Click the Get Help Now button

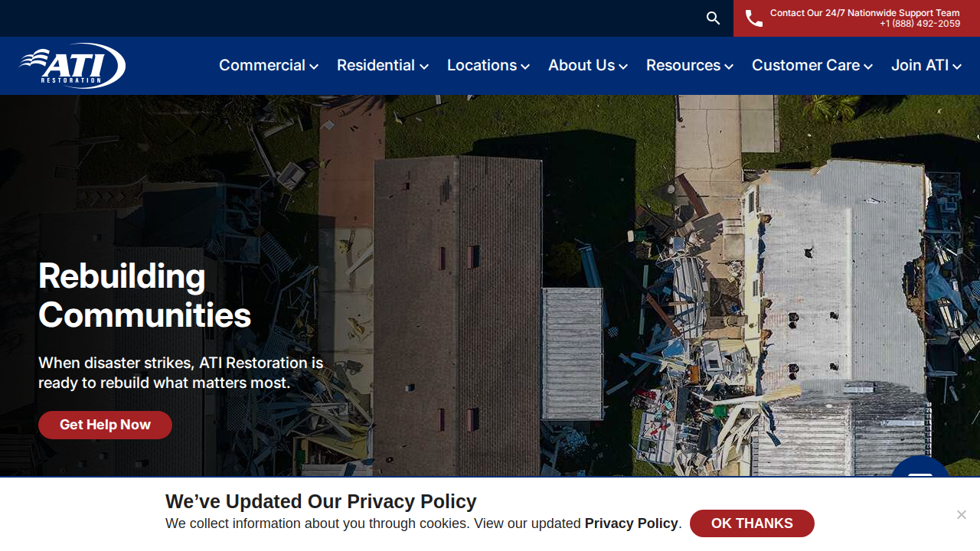[105, 425]
